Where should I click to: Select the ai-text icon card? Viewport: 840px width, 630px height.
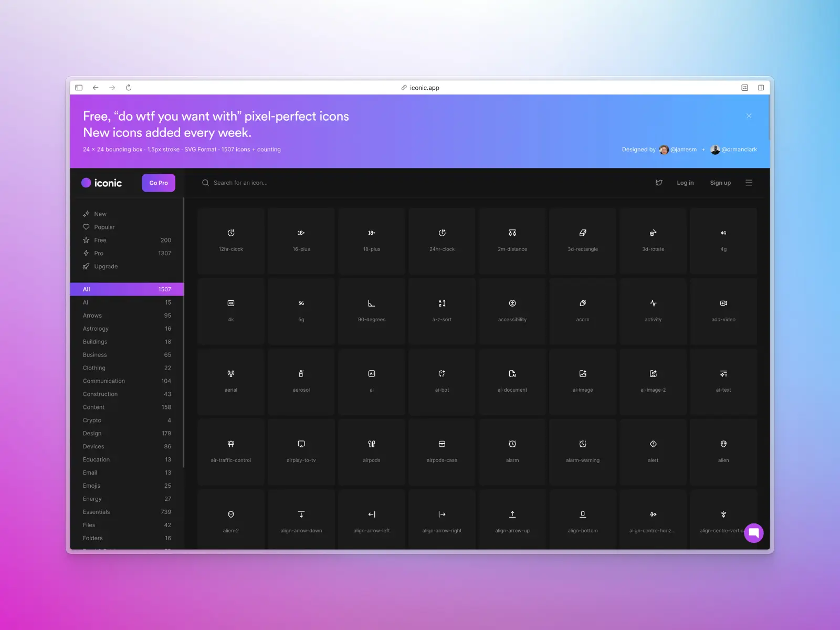(x=723, y=382)
